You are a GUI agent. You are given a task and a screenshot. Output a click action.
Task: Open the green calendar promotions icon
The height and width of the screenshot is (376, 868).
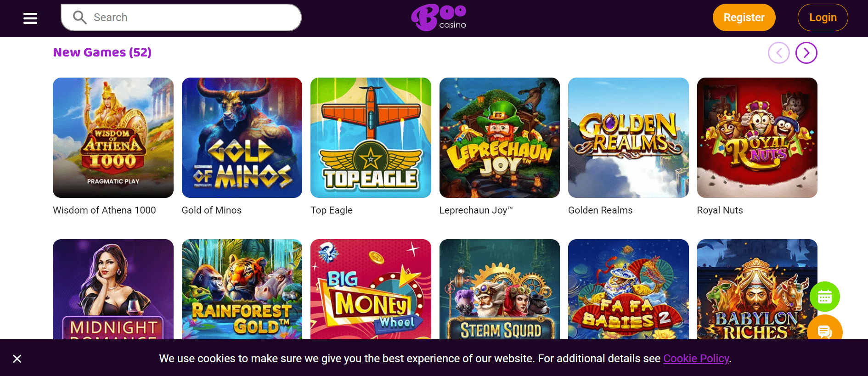(x=825, y=297)
